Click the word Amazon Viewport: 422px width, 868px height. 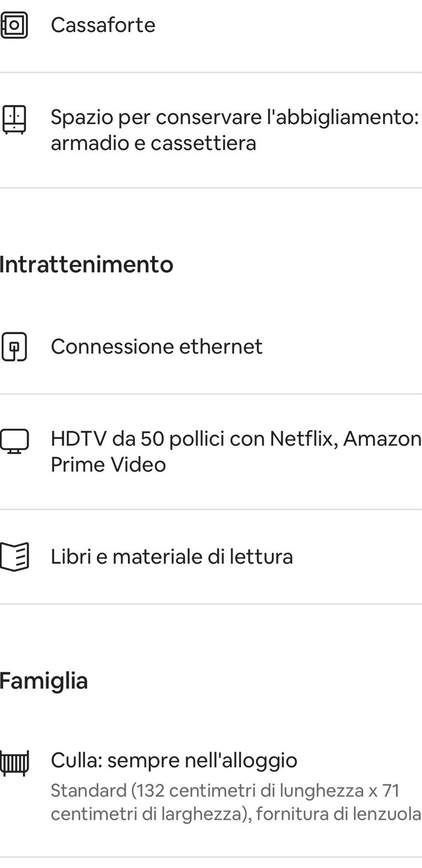tap(382, 439)
